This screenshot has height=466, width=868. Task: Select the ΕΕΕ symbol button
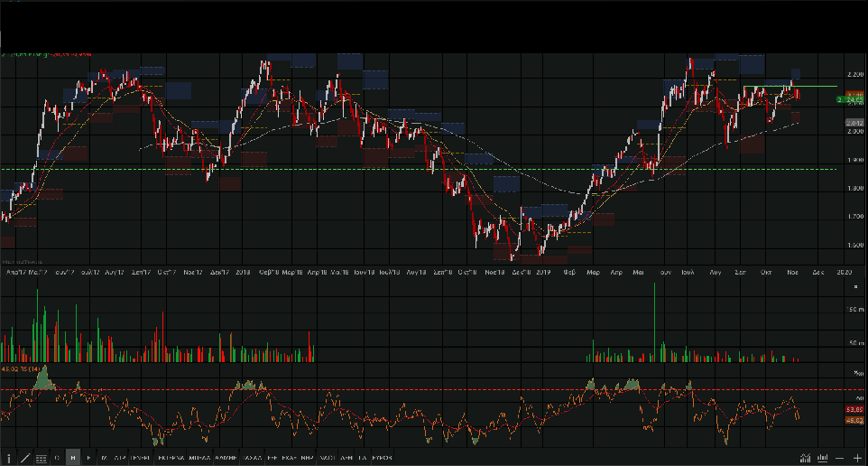pos(272,458)
